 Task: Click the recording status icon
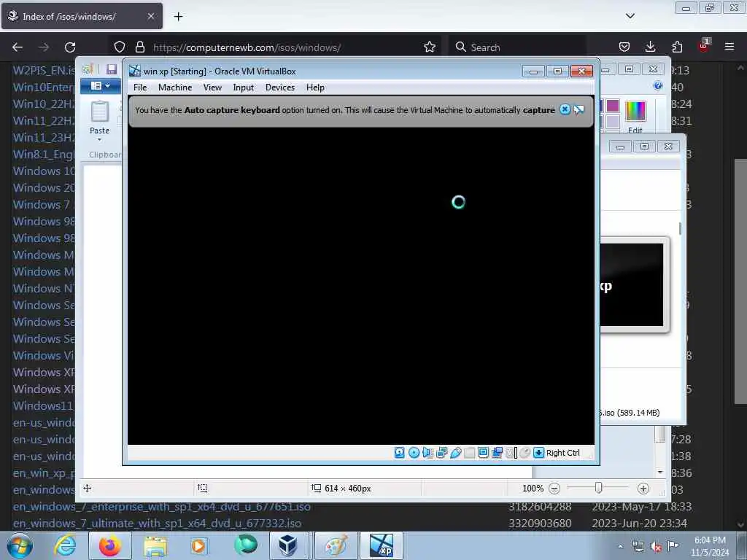pyautogui.click(x=497, y=452)
